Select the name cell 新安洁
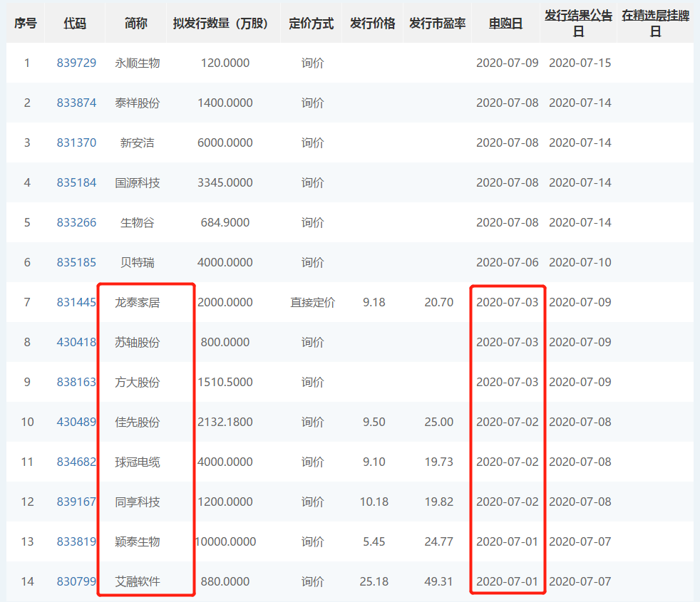This screenshot has width=700, height=602. [x=137, y=142]
